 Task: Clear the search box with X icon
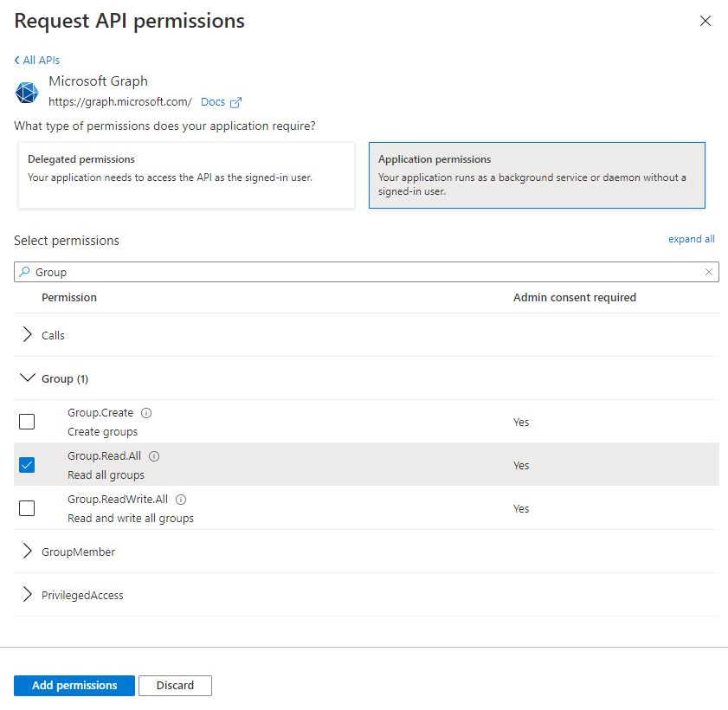(x=709, y=272)
